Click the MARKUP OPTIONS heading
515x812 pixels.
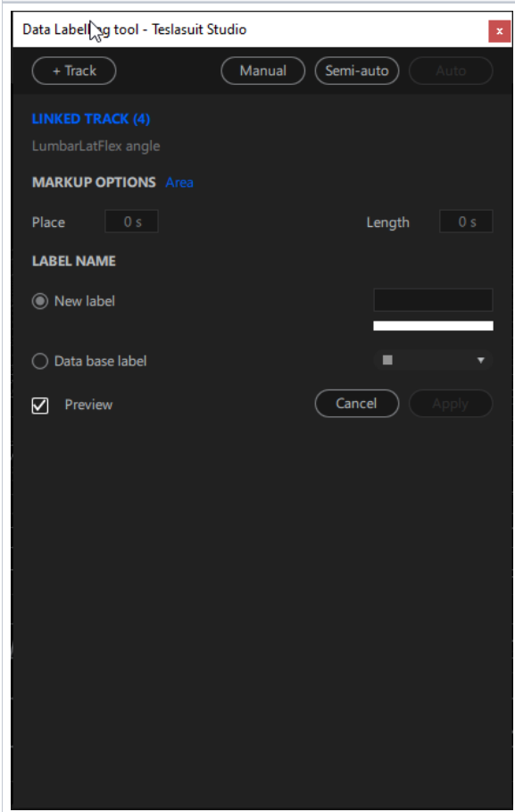(x=94, y=182)
